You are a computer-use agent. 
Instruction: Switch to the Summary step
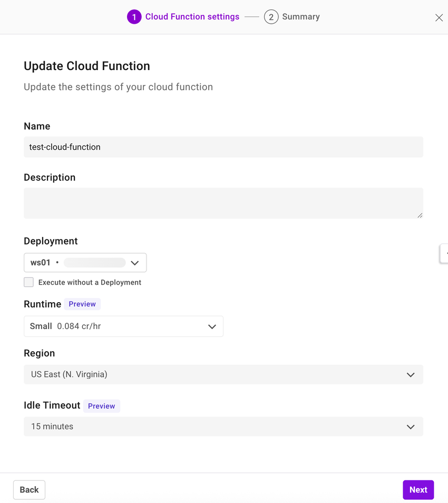click(300, 16)
